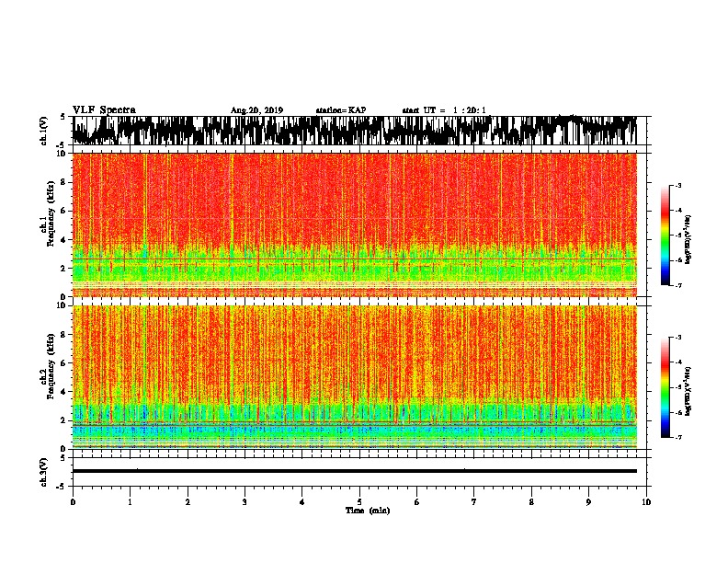Click the "2" kHz tick of ch.1 spectrogram
728x563 pixels.
point(64,268)
